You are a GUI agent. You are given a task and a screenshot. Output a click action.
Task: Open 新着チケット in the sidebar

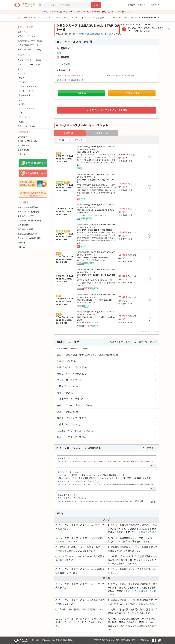tap(23, 32)
